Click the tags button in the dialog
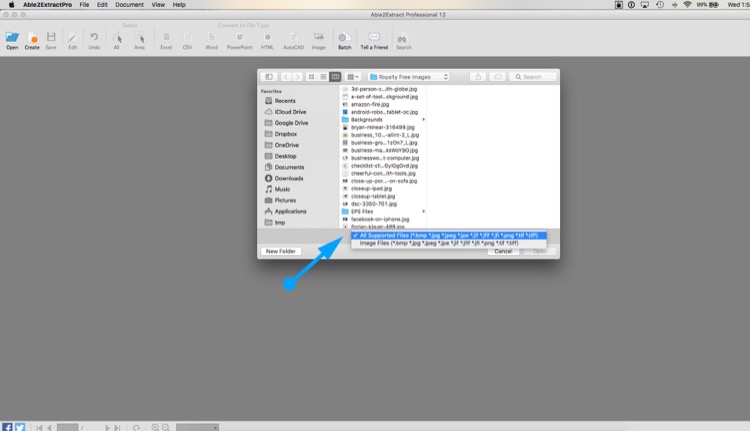Screen dimensions: 750x431 pyautogui.click(x=497, y=77)
